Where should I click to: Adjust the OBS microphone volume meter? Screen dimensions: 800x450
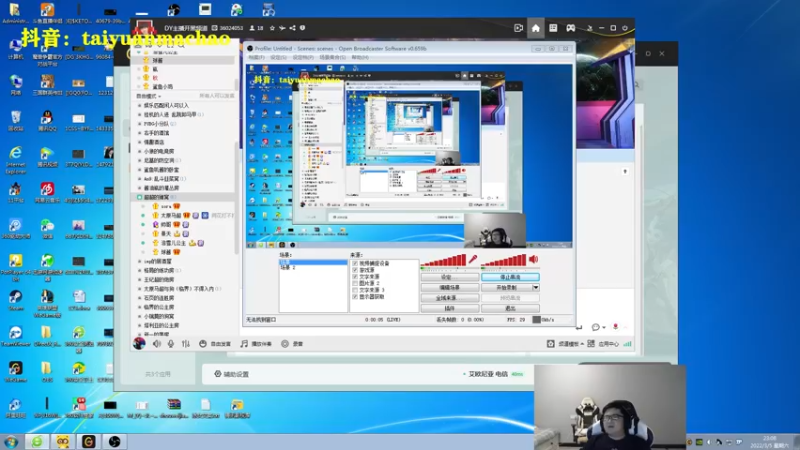[443, 261]
